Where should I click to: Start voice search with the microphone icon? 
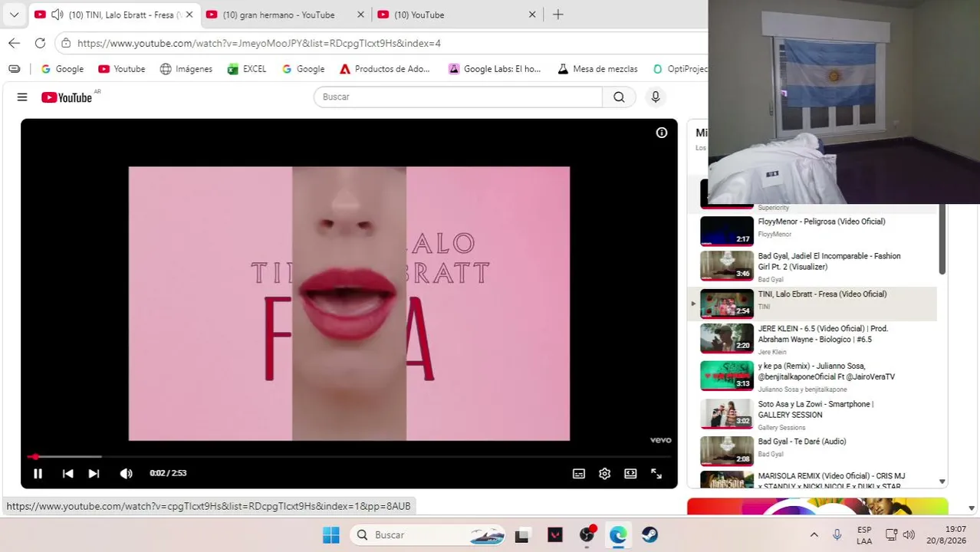point(655,97)
